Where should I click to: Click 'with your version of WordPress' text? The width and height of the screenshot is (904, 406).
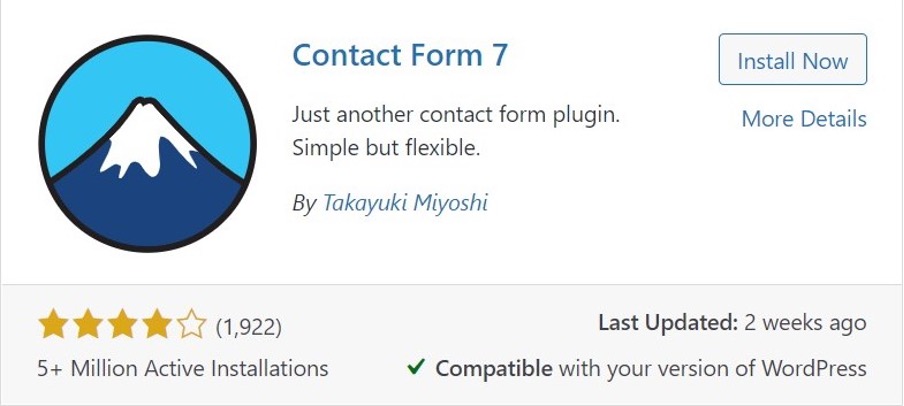click(712, 368)
